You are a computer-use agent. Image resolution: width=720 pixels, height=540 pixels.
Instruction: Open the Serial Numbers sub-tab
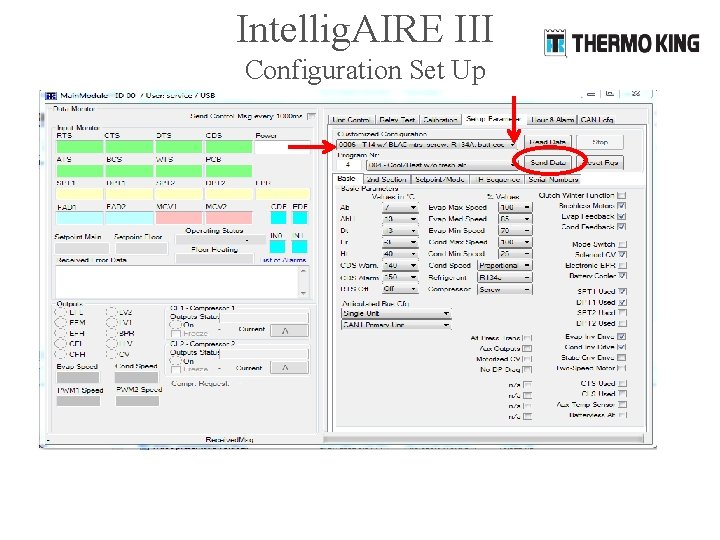tap(552, 179)
